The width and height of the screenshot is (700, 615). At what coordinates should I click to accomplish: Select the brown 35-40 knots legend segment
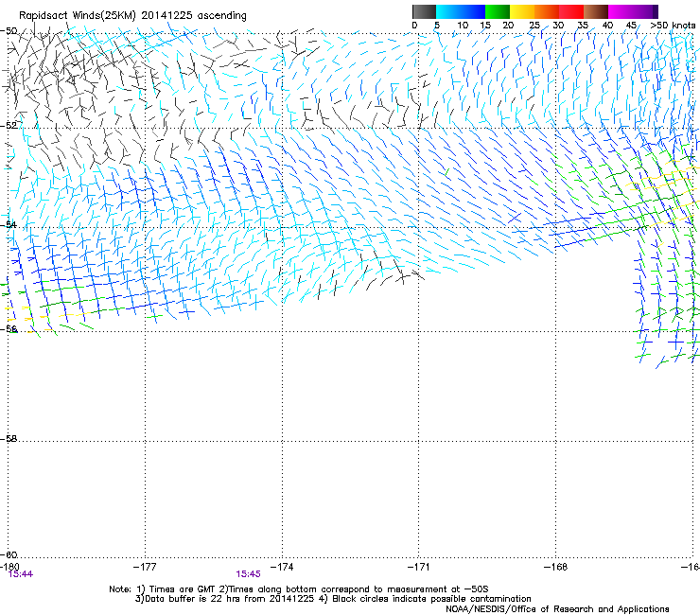click(x=596, y=11)
